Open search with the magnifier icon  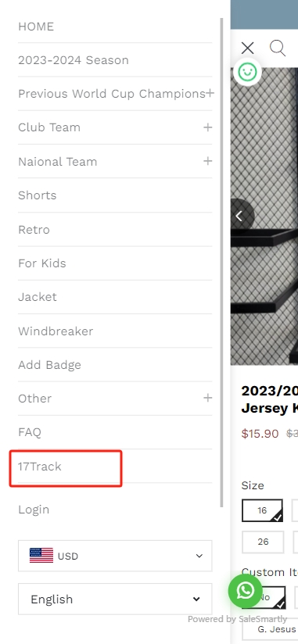(x=278, y=48)
